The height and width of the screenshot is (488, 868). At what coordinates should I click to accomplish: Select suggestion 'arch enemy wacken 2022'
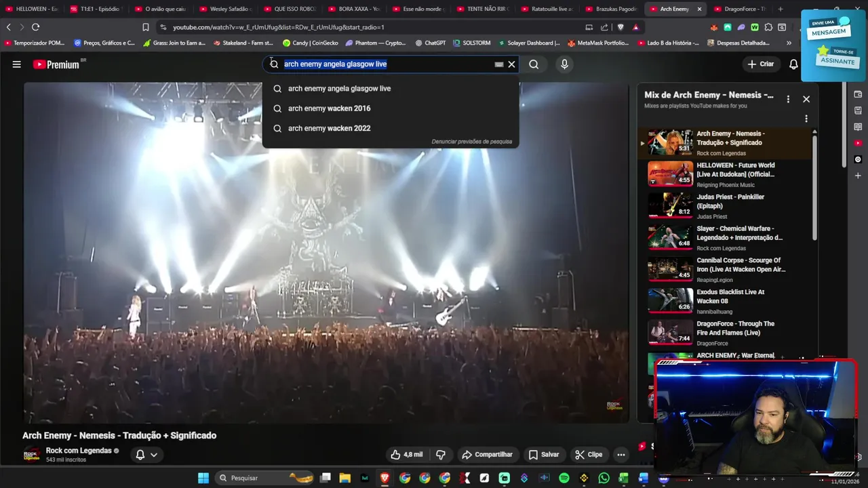tap(391, 128)
